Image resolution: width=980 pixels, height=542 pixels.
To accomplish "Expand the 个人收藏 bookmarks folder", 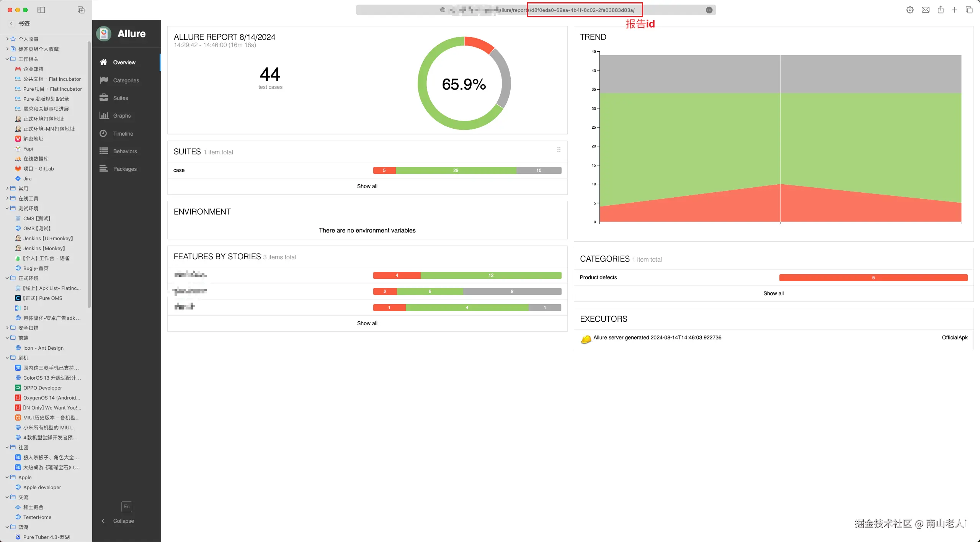I will pyautogui.click(x=7, y=39).
